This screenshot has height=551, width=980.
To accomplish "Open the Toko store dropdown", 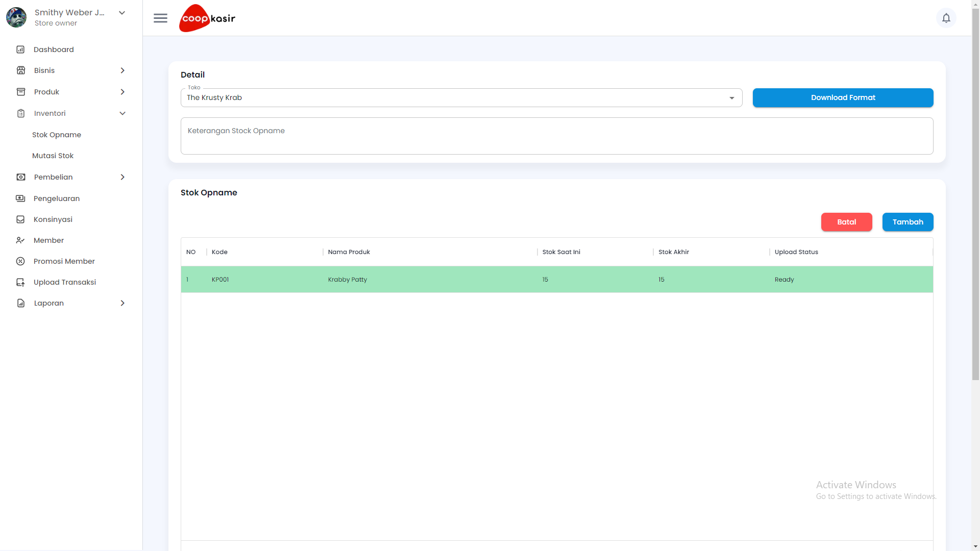I will pos(732,97).
